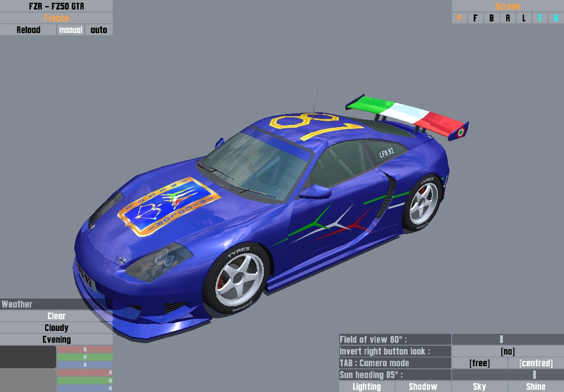Adjust the lower green color slider

[84, 380]
